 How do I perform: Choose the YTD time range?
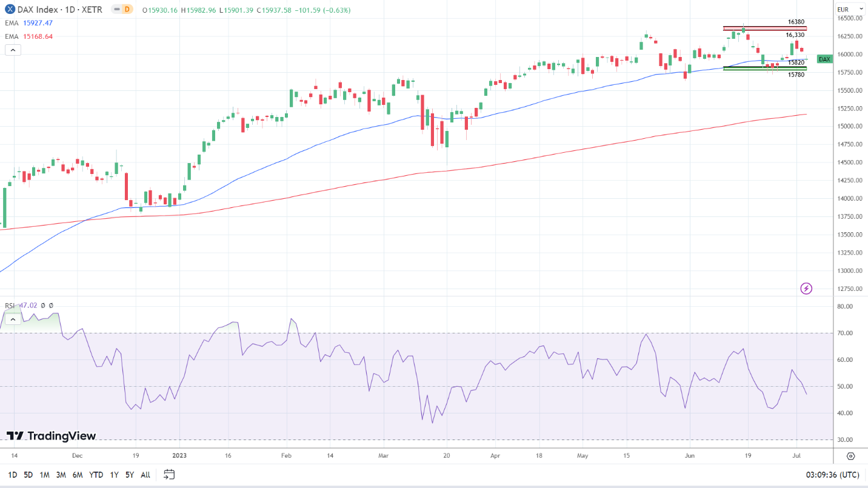tap(96, 475)
